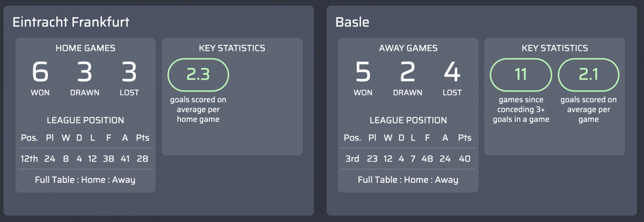Open Basle's Away table link
The image size is (644, 222).
click(447, 180)
